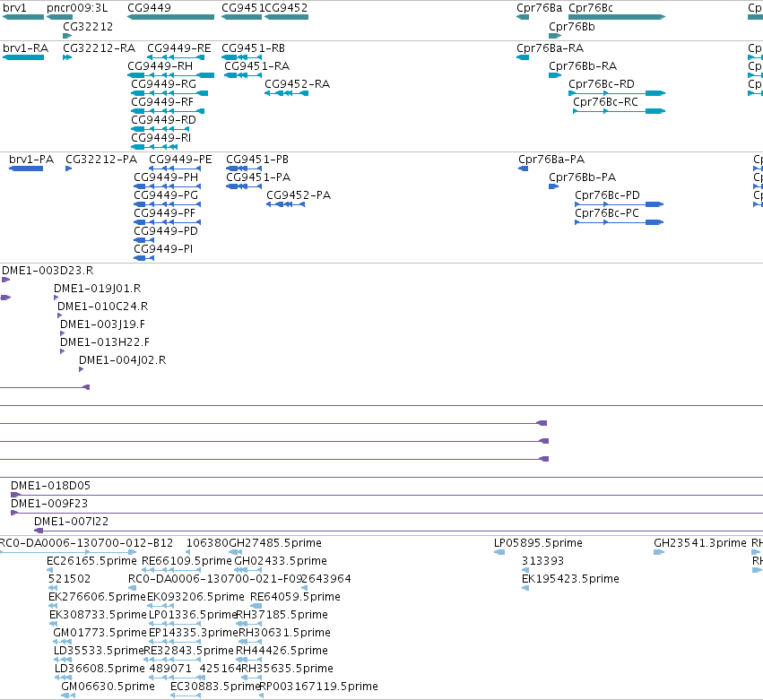This screenshot has height=700, width=763.
Task: Click the brv1 gene label
Action: pyautogui.click(x=14, y=8)
